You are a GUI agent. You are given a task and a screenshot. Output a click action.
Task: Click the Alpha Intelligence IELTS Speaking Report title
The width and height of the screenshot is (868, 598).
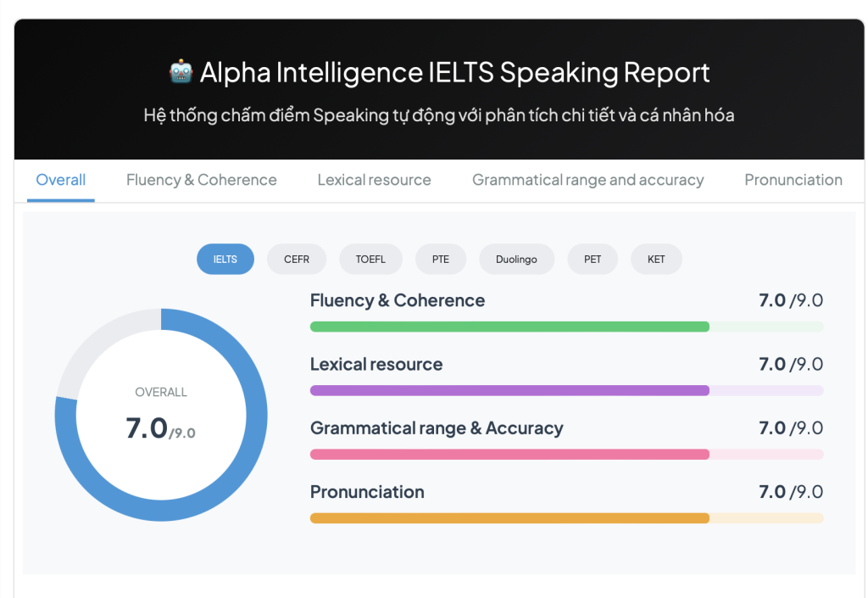click(454, 72)
